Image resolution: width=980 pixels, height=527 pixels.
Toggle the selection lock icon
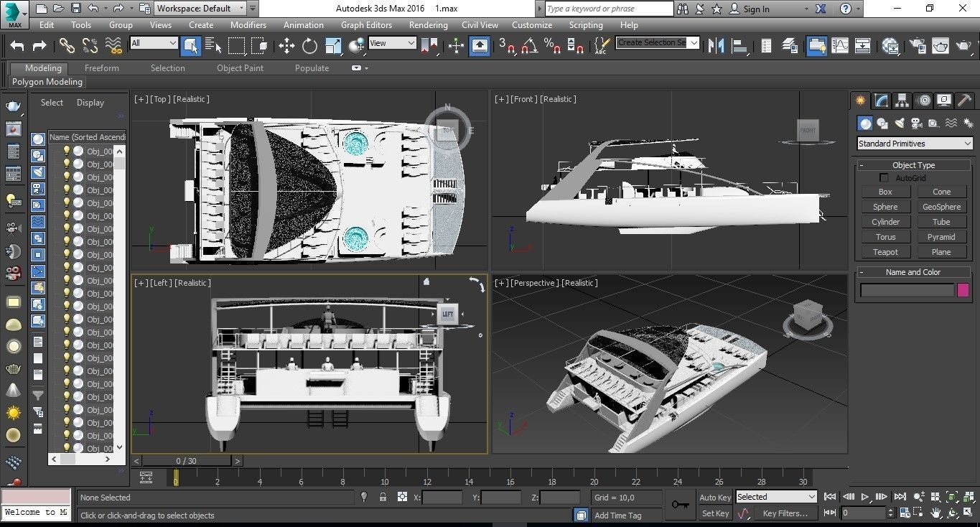(383, 497)
